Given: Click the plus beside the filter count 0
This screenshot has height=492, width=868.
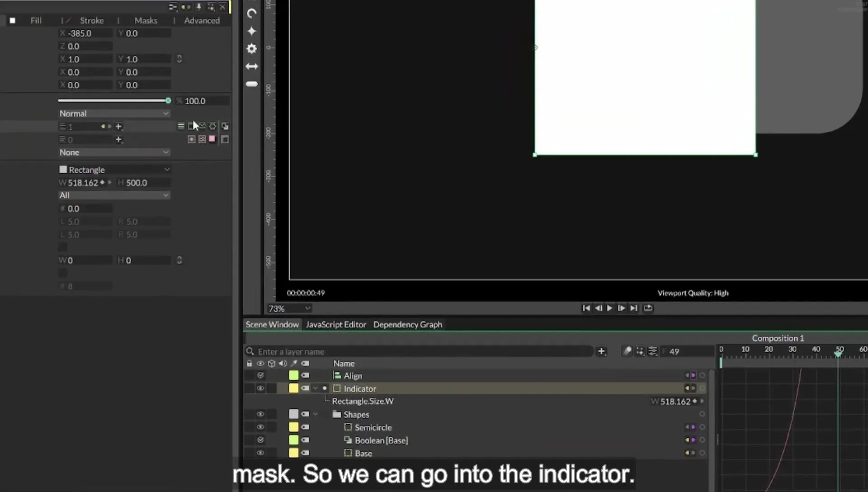Looking at the screenshot, I should (x=119, y=140).
